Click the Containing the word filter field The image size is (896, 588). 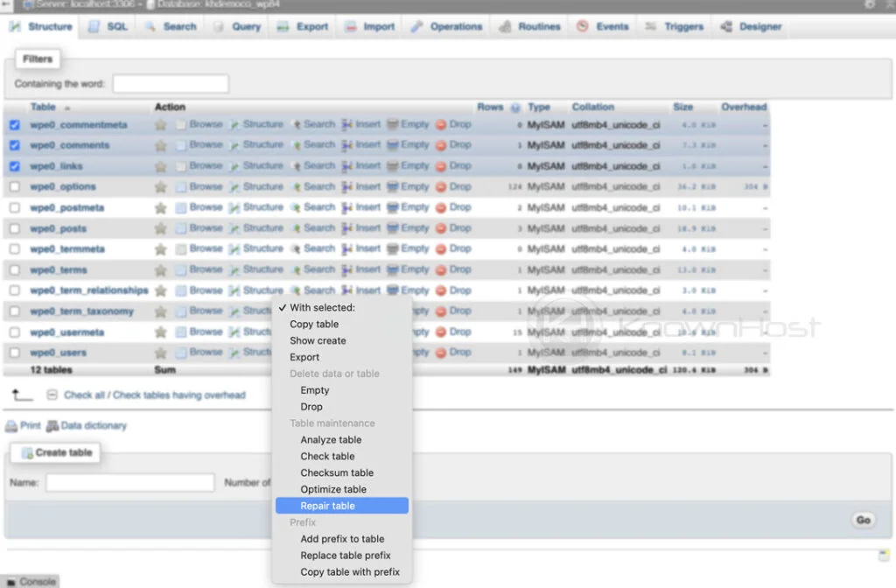171,84
